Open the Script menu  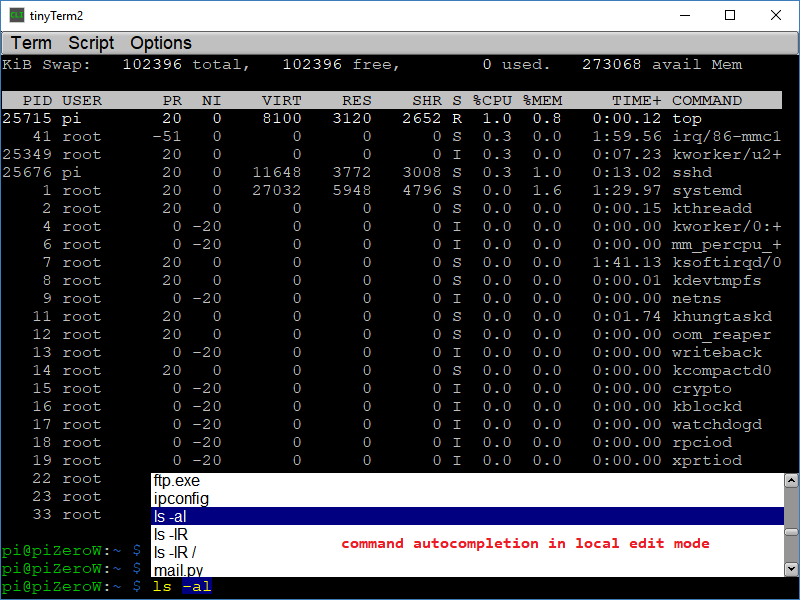[x=91, y=43]
